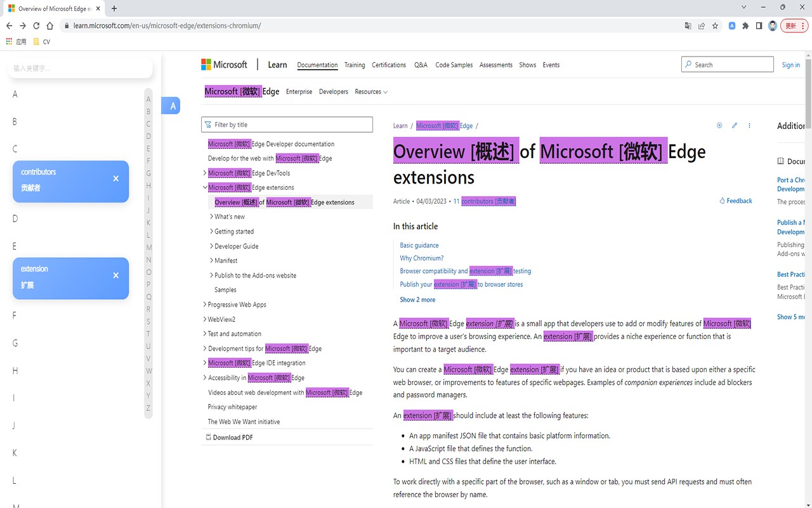812x508 pixels.
Task: Click the translate page icon in address bar
Action: point(688,26)
